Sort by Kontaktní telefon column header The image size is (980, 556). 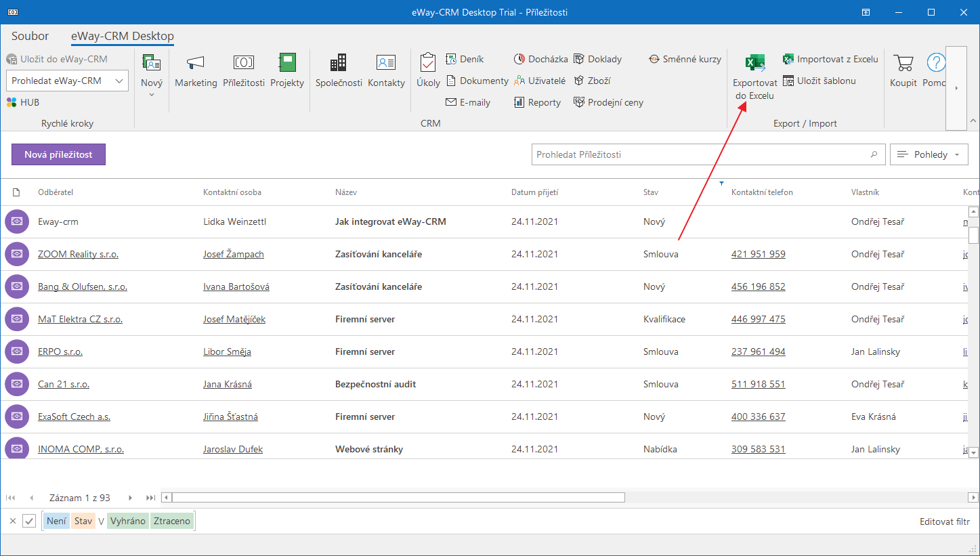(762, 192)
